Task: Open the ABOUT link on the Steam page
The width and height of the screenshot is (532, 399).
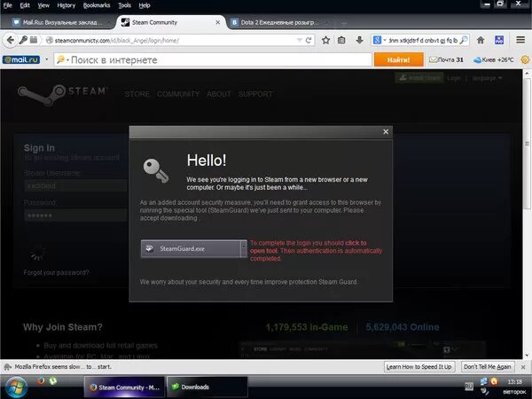Action: coord(219,94)
